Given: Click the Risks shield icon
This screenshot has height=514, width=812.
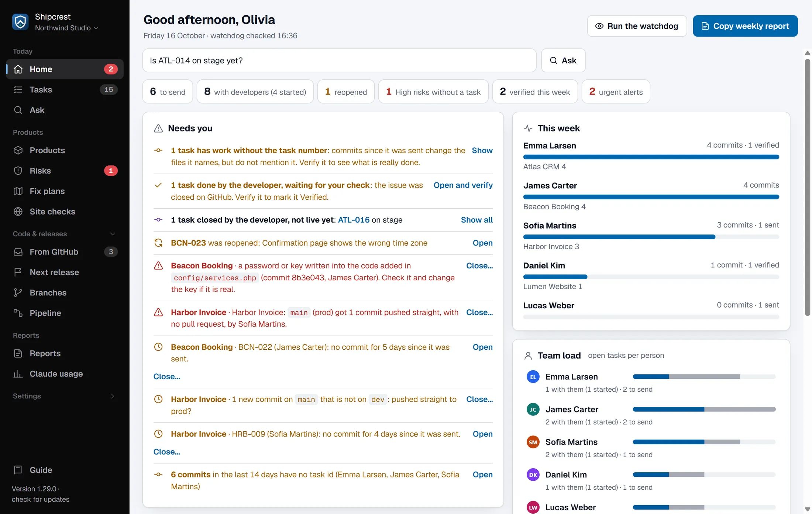Looking at the screenshot, I should pos(18,171).
